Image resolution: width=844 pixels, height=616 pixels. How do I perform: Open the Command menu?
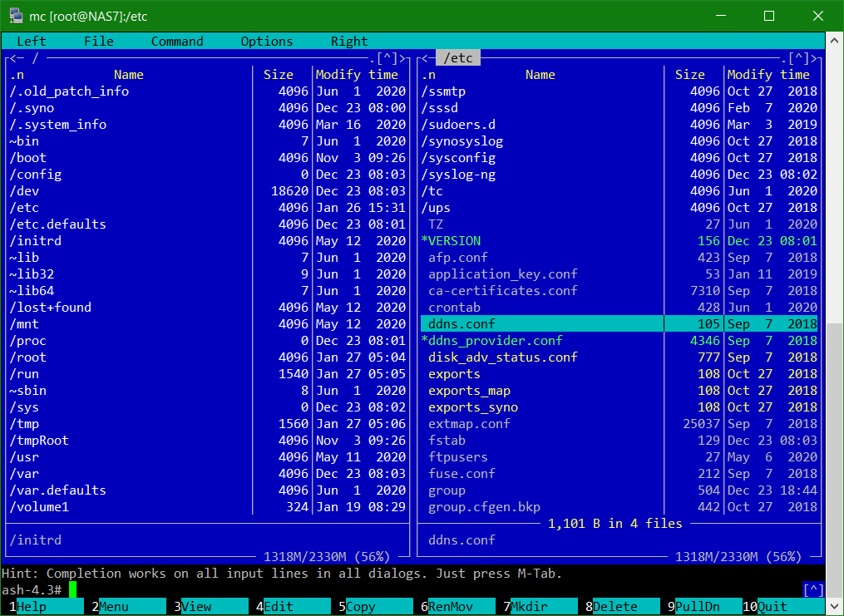coord(176,41)
